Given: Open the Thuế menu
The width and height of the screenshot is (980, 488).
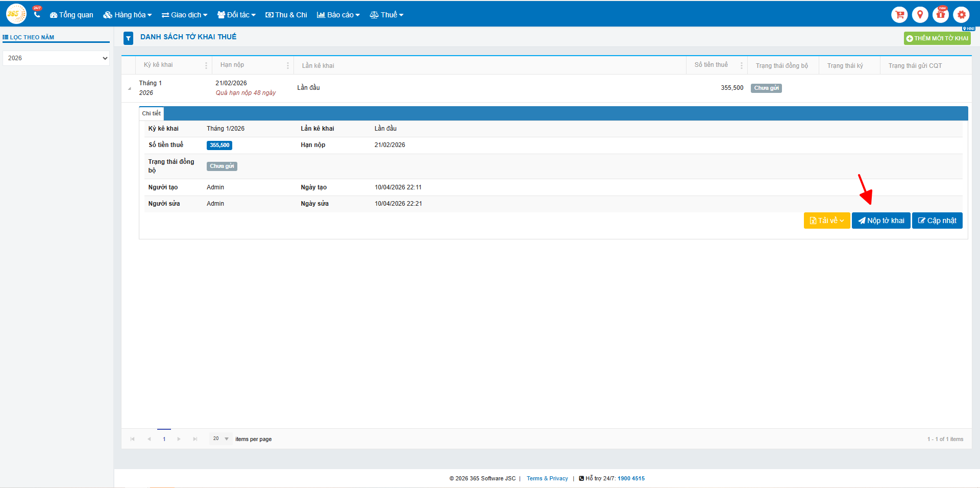Looking at the screenshot, I should point(386,15).
